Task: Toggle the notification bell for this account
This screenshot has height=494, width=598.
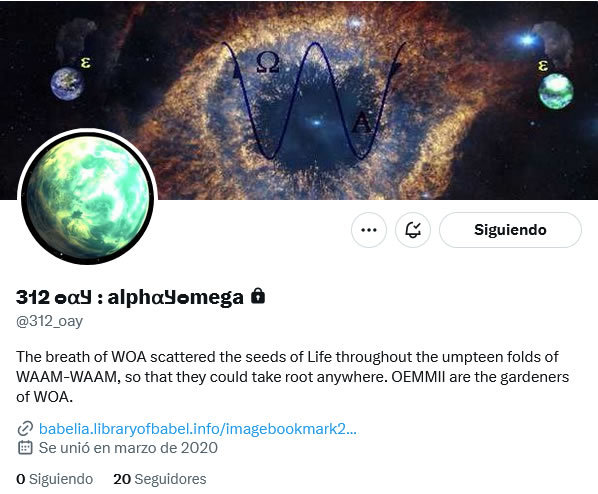Action: tap(413, 230)
